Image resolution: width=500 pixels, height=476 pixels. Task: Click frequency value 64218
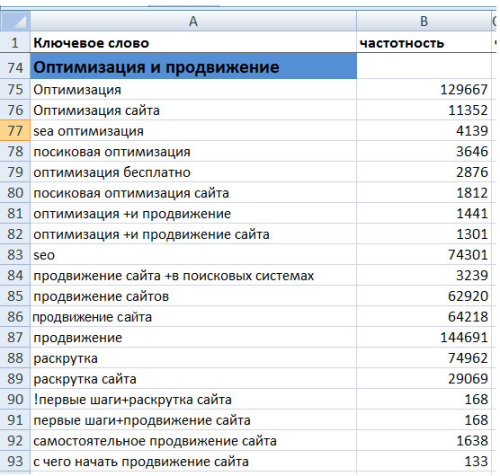pyautogui.click(x=468, y=317)
